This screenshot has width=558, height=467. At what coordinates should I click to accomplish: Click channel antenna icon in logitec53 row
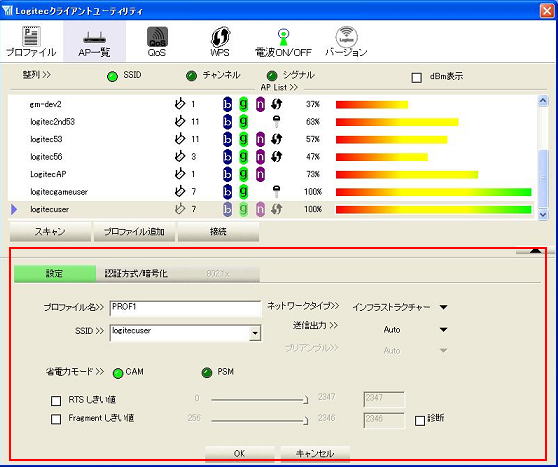(x=180, y=138)
